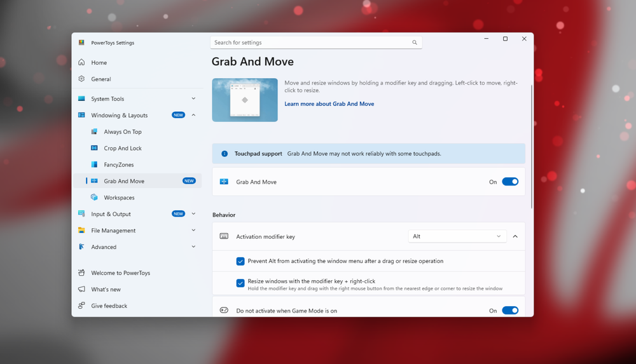Viewport: 636px width, 364px height.
Task: Click the Grab And Move page heading
Action: (252, 62)
